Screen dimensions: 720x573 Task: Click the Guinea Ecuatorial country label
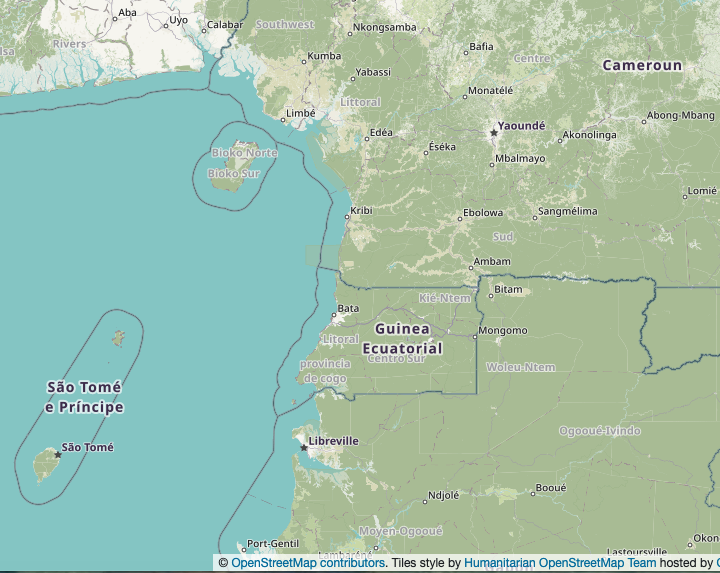pyautogui.click(x=403, y=338)
